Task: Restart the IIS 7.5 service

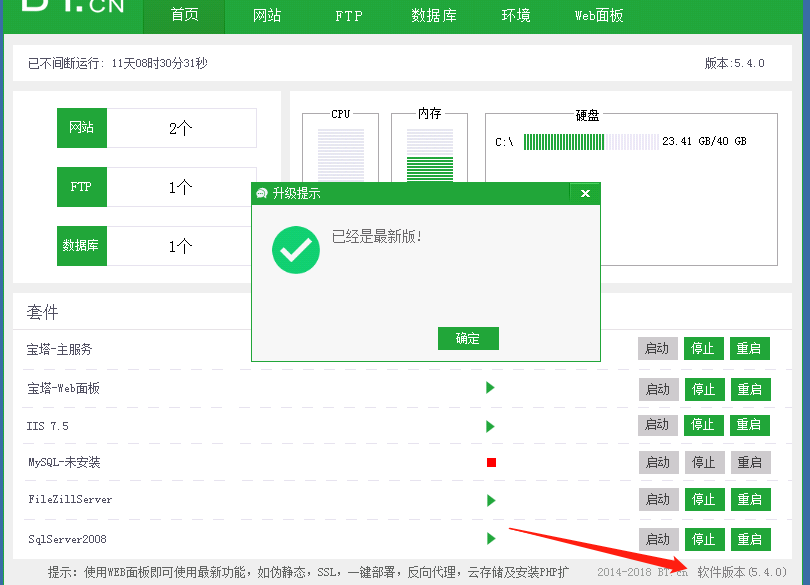Action: pyautogui.click(x=750, y=425)
